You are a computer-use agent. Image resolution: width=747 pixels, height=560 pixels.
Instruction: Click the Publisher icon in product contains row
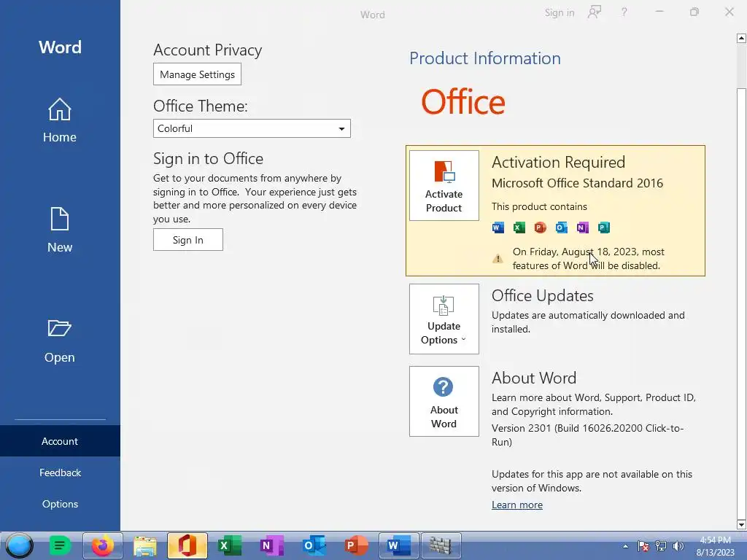pos(603,227)
